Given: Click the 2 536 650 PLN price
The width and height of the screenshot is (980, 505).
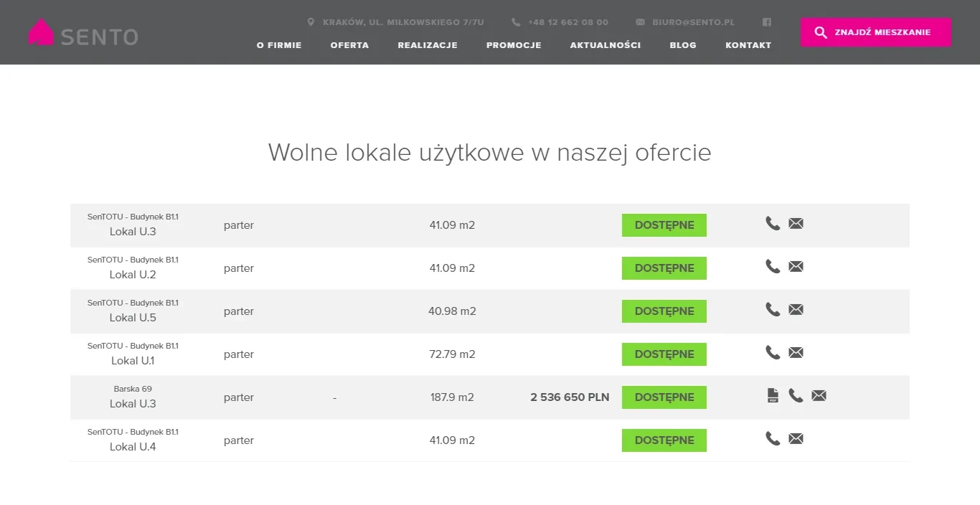Looking at the screenshot, I should click(x=570, y=397).
